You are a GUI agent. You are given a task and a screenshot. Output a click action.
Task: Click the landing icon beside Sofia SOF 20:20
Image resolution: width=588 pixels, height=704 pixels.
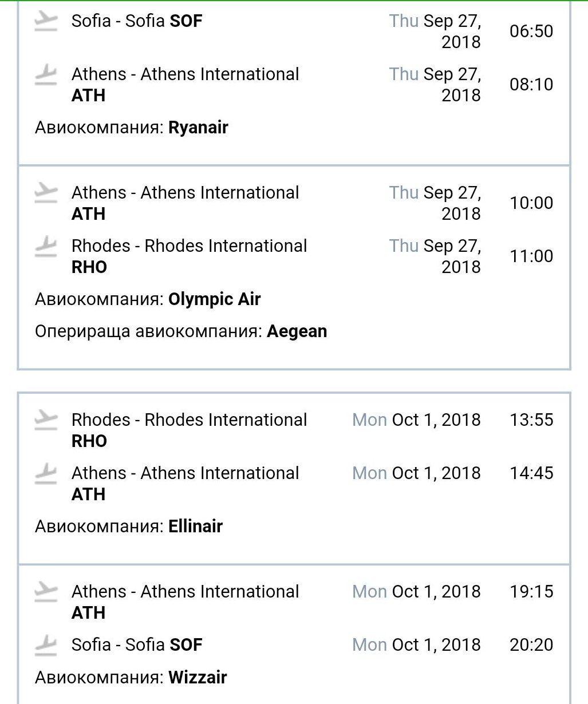(46, 646)
